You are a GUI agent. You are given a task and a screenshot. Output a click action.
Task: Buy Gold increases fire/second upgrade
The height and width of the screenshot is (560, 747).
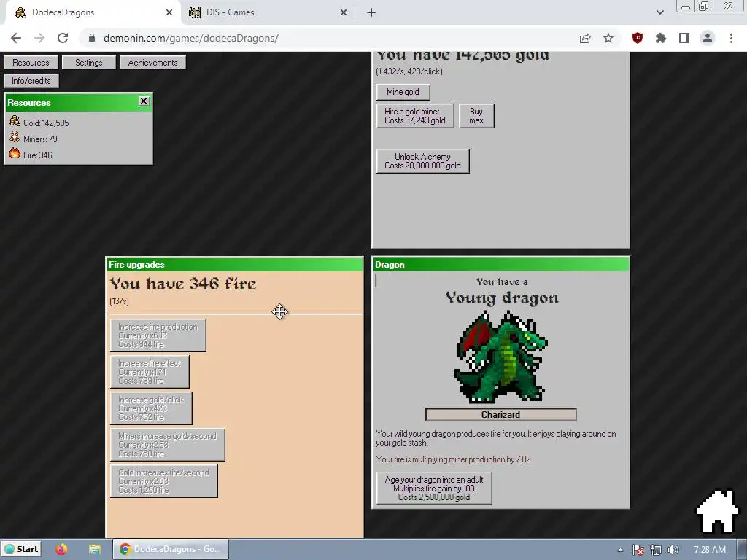[164, 481]
